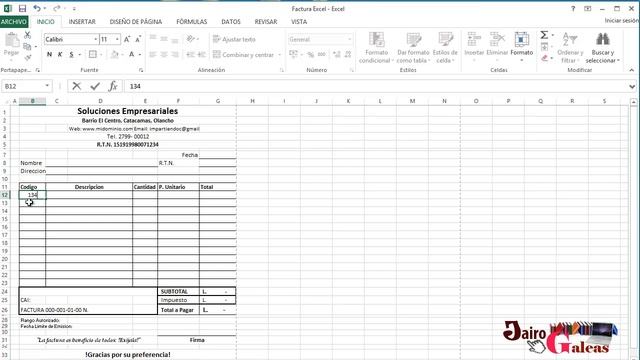The height and width of the screenshot is (360, 640).
Task: Click Iniciar sesión link
Action: pyautogui.click(x=622, y=20)
